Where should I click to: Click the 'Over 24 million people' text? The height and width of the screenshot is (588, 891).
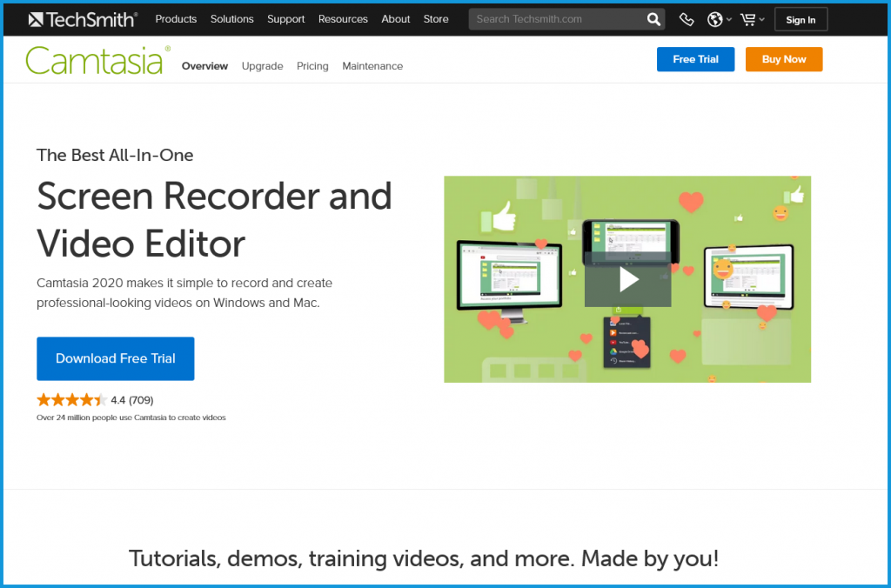[x=131, y=417]
